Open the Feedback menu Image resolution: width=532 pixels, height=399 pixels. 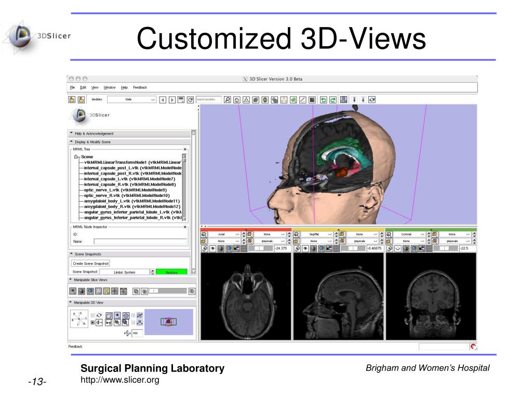pos(140,87)
